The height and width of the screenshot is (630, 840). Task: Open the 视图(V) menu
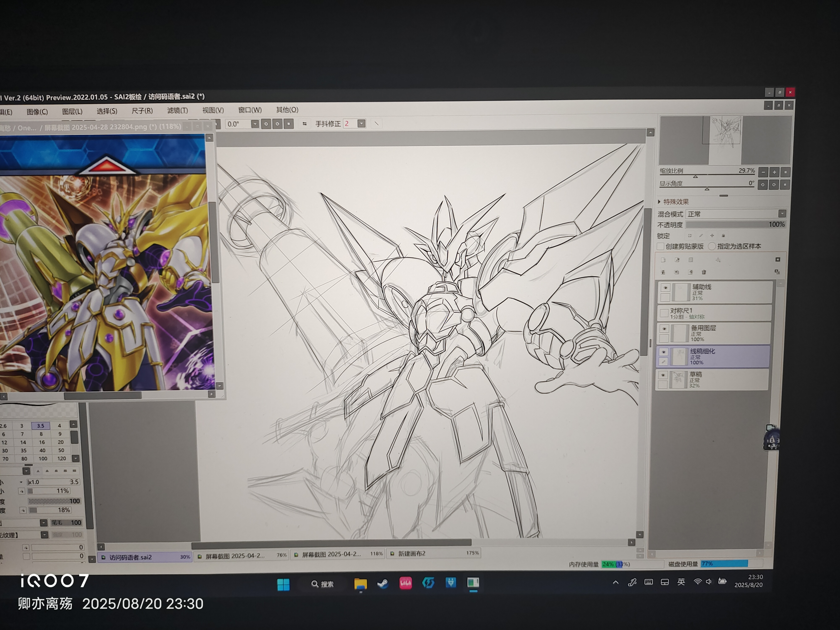pyautogui.click(x=213, y=110)
